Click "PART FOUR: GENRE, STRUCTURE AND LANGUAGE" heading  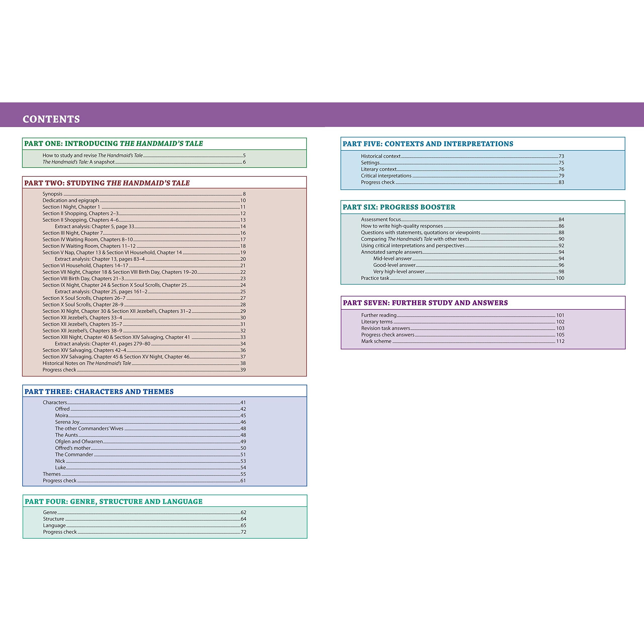114,502
